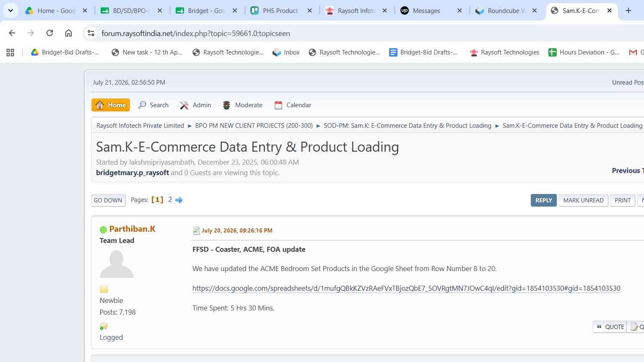The height and width of the screenshot is (362, 644).
Task: Click the REPLY button
Action: coord(543,200)
